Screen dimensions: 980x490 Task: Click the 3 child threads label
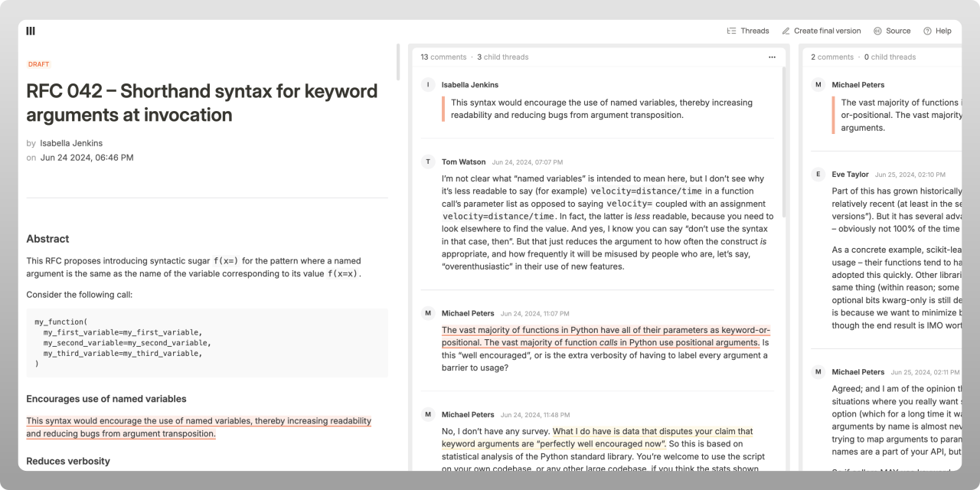[503, 57]
